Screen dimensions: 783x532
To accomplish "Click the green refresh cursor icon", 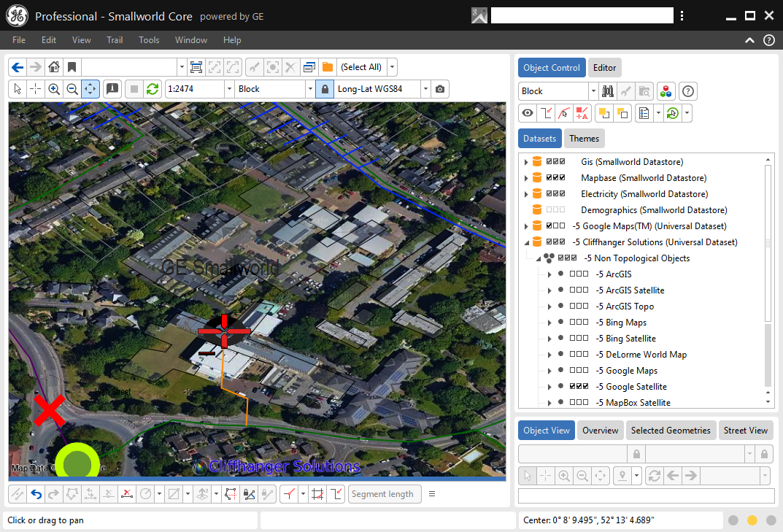I will [x=673, y=113].
